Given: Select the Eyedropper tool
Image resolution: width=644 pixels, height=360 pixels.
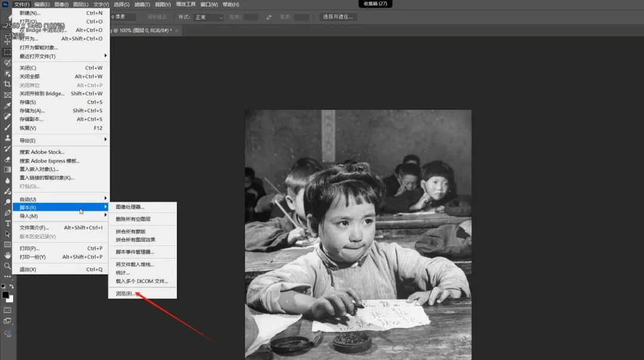Looking at the screenshot, I should coord(7,106).
